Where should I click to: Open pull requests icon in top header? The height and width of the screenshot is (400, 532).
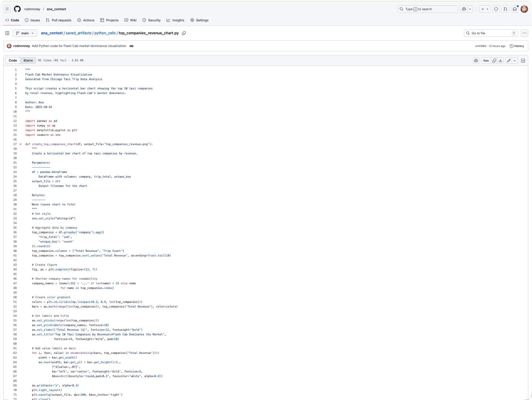(505, 9)
